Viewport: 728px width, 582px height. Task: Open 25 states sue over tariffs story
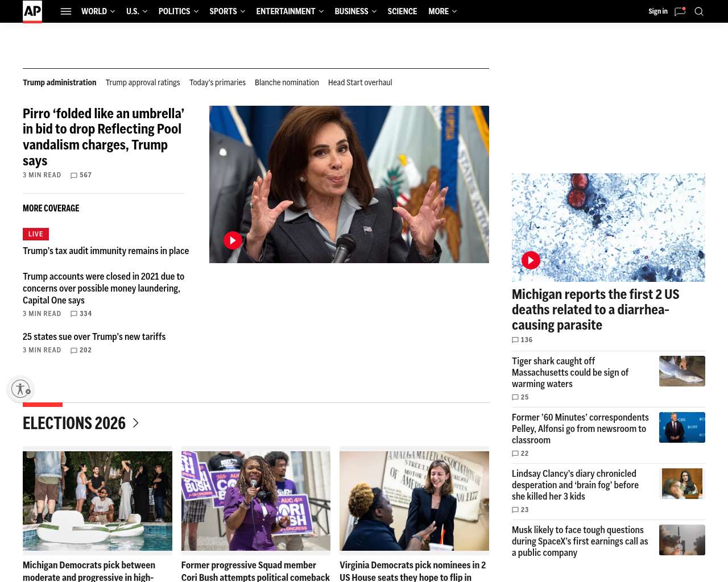94,336
